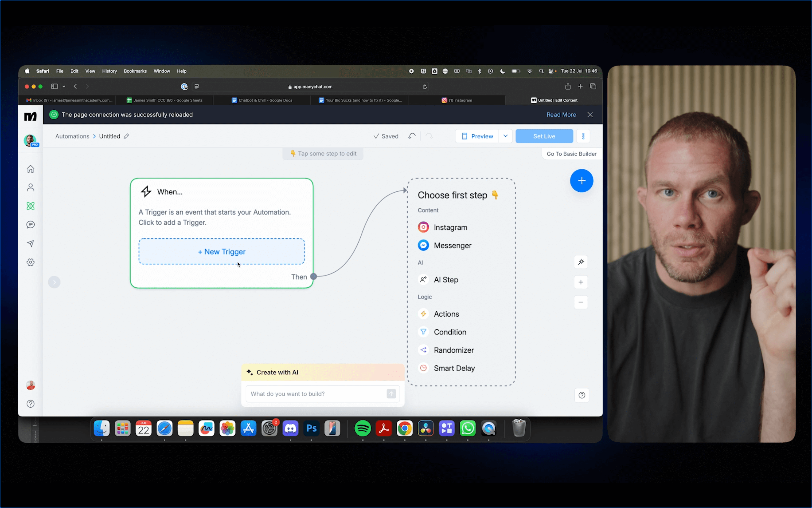
Task: Open Safari History menu
Action: pos(109,71)
